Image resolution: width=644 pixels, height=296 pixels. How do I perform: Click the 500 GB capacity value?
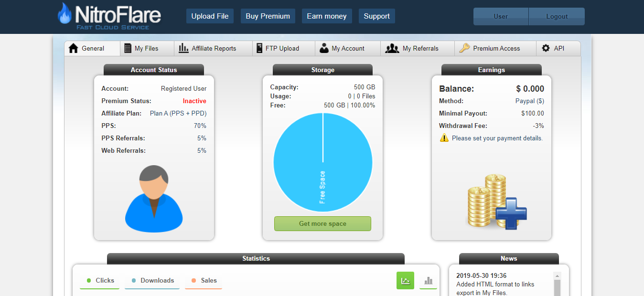coord(365,87)
